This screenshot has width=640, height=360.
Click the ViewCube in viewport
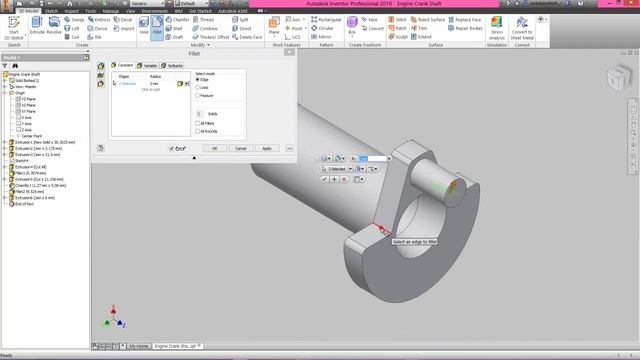tap(618, 78)
